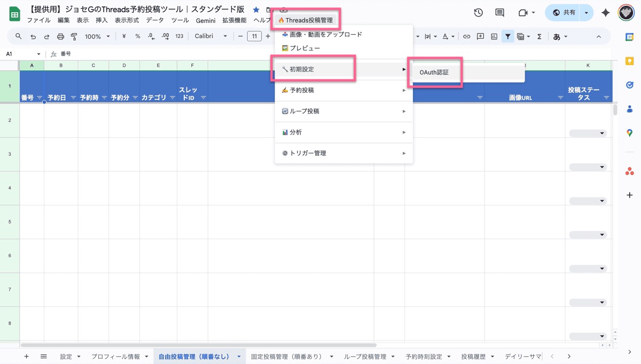Open the 予約投稿 submenu
This screenshot has width=641, height=364.
[343, 90]
